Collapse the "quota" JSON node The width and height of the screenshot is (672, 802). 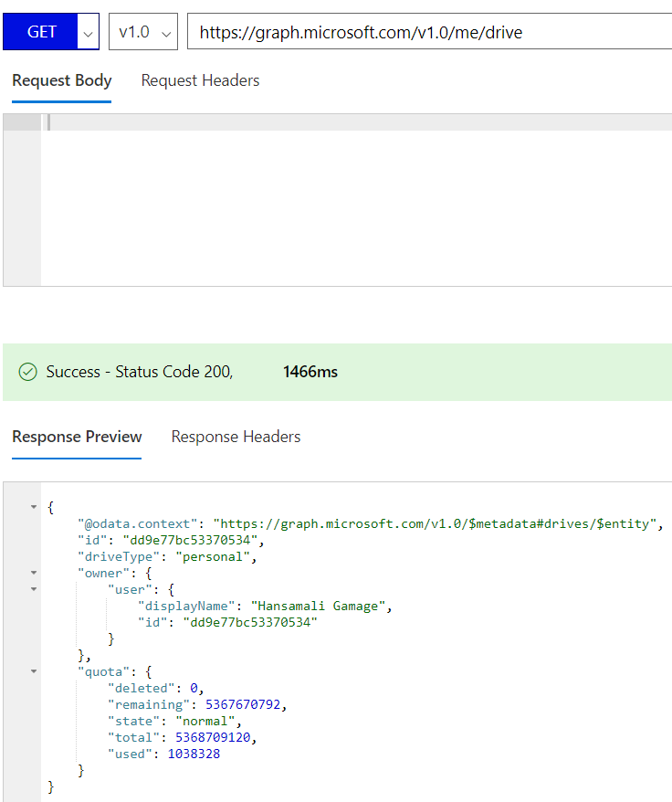pos(34,671)
